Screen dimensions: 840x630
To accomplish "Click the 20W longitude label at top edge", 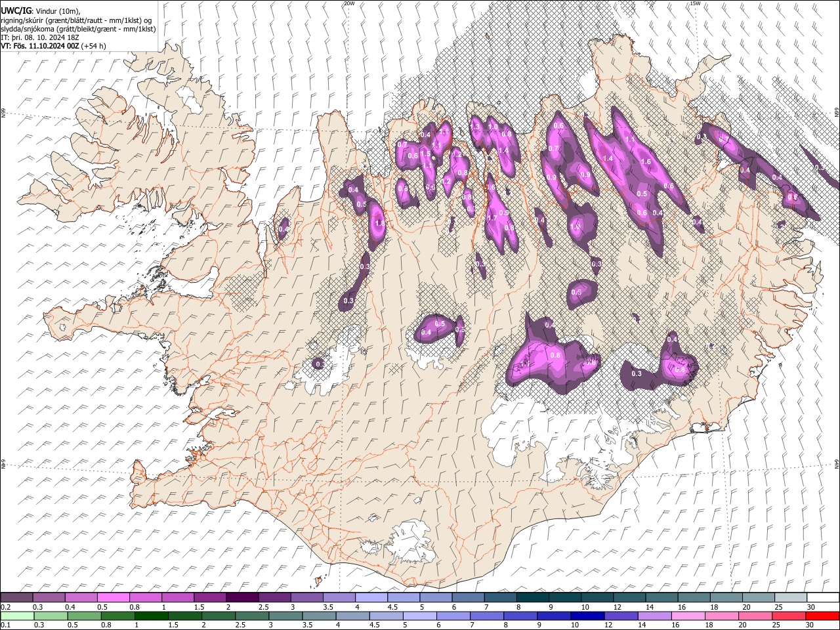I will tap(349, 4).
